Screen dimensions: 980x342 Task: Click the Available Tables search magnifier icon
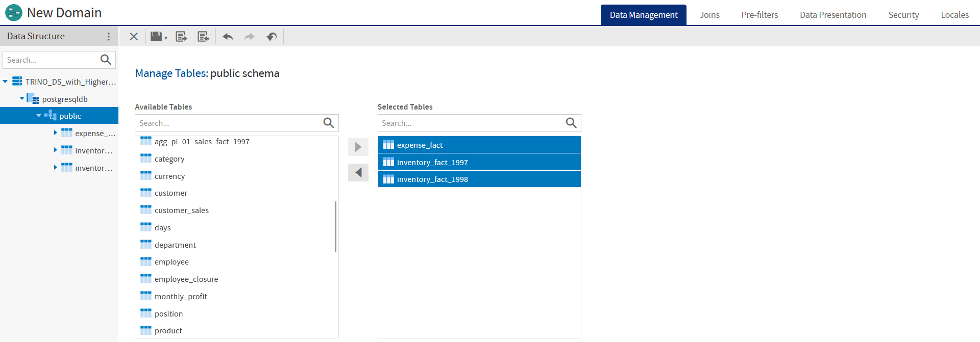[x=329, y=123]
